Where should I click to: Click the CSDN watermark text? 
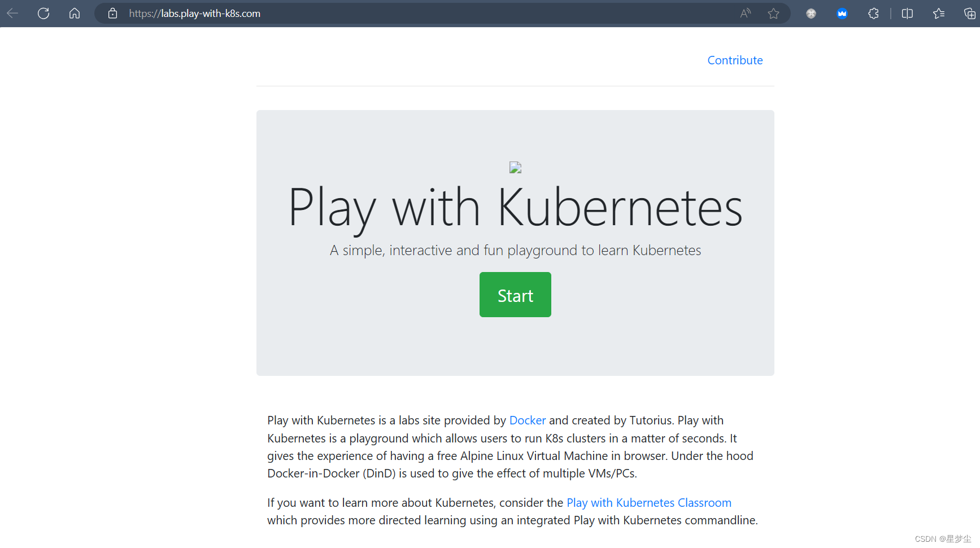[942, 538]
